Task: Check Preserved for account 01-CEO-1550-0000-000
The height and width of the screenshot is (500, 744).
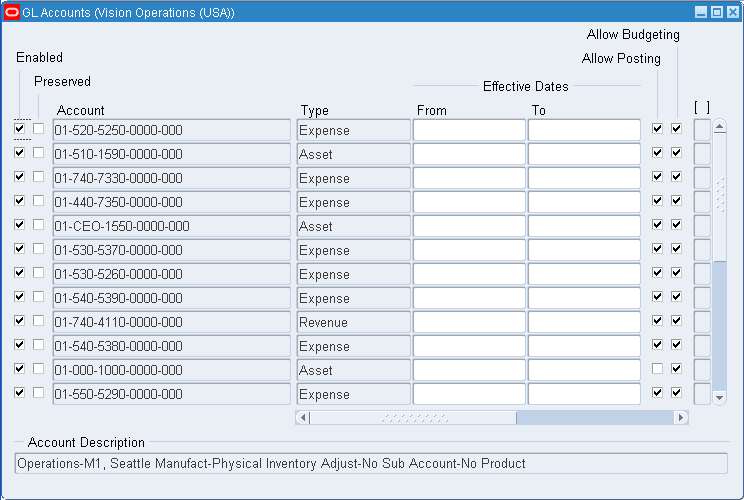Action: coord(39,225)
